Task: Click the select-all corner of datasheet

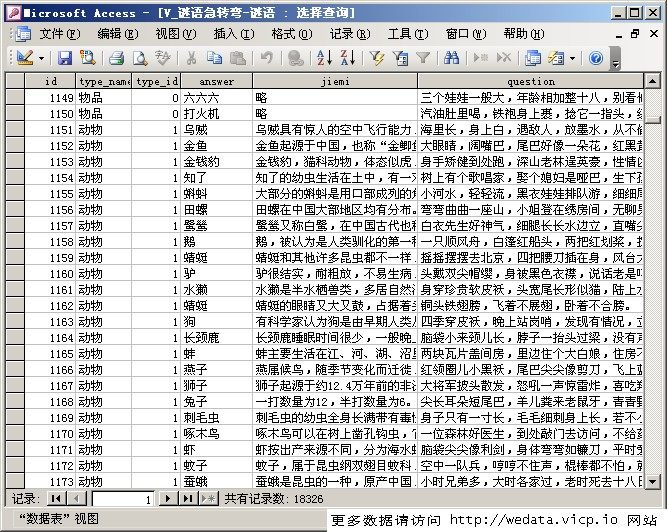Action: pos(15,81)
